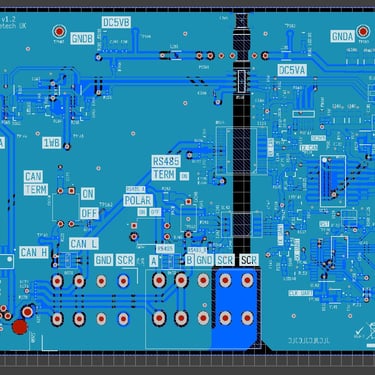The width and height of the screenshot is (375, 375).
Task: Select the large OFF label beside CAN TERM
Action: click(90, 213)
